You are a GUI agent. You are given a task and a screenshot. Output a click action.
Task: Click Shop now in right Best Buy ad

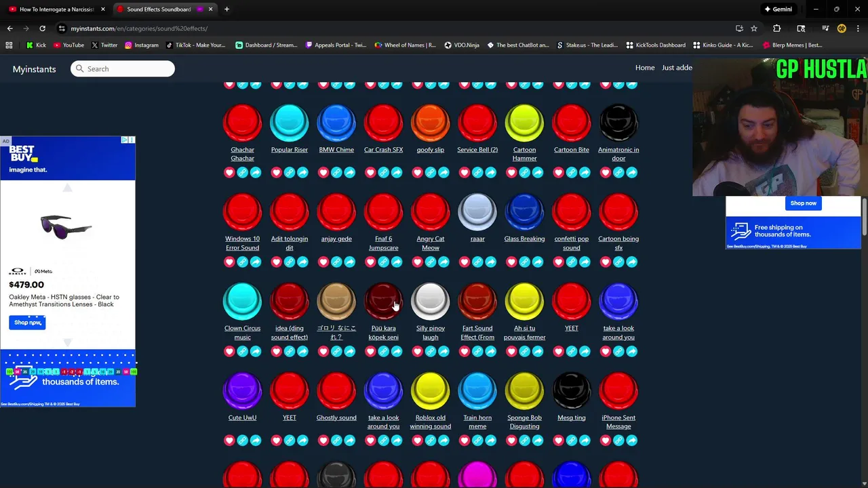[803, 203]
